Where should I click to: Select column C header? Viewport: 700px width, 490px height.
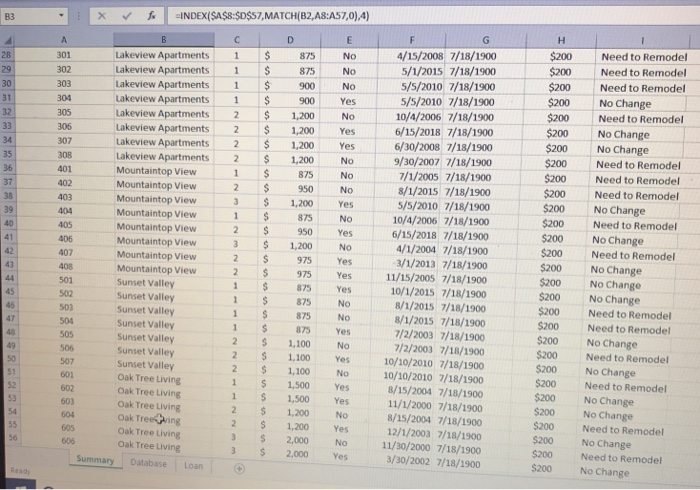[x=237, y=40]
